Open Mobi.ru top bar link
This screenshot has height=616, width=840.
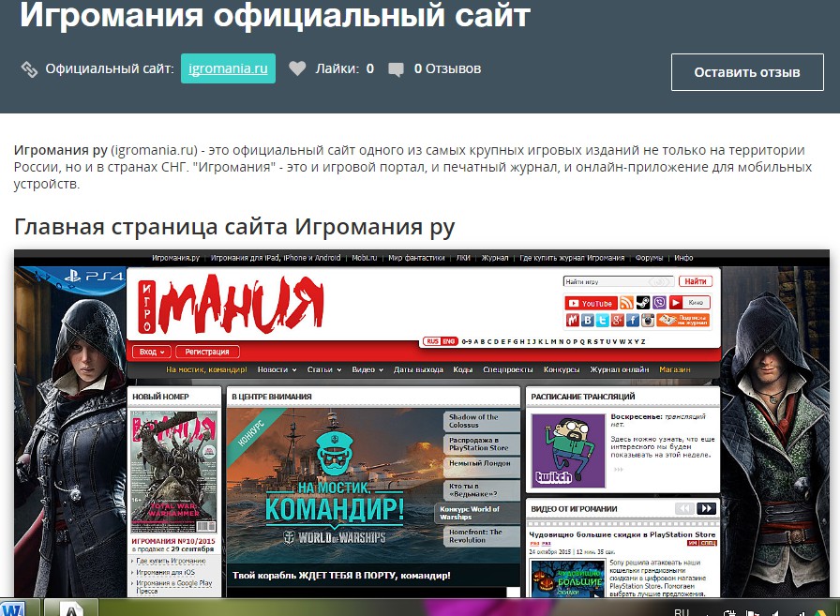(365, 258)
